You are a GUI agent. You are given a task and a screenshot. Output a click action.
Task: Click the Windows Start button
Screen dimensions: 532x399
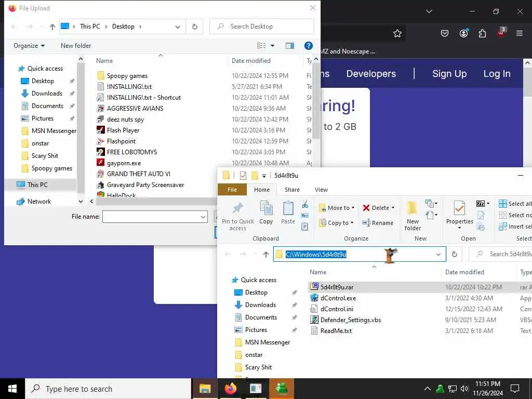pos(12,389)
